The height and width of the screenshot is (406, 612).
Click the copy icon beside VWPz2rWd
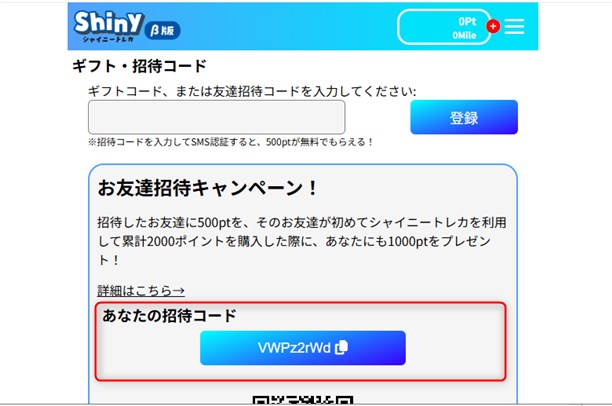tap(342, 347)
